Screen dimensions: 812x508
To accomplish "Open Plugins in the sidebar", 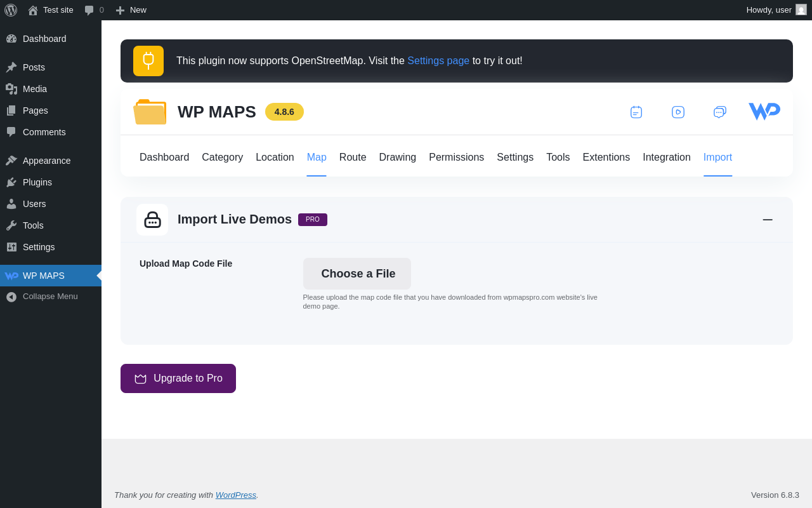I will (x=37, y=182).
